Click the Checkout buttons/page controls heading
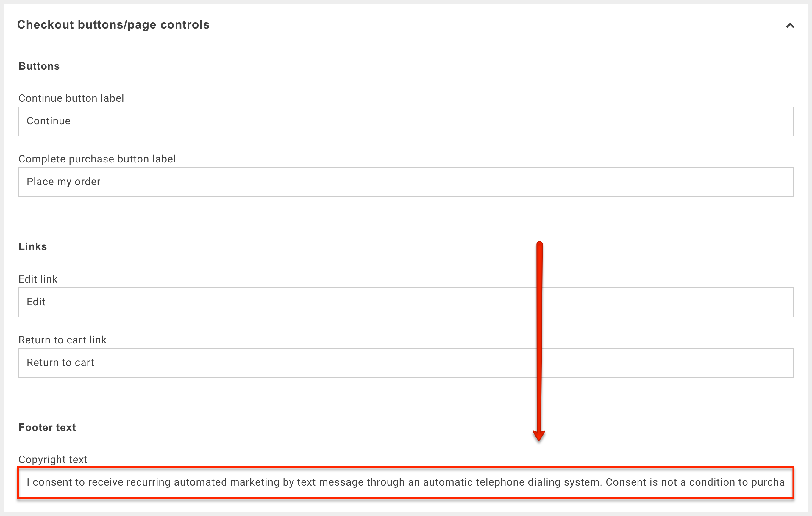The width and height of the screenshot is (812, 516). 113,25
